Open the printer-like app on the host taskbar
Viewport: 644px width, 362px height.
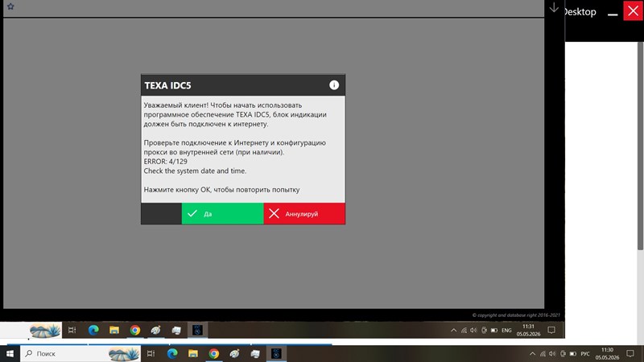coord(255,353)
